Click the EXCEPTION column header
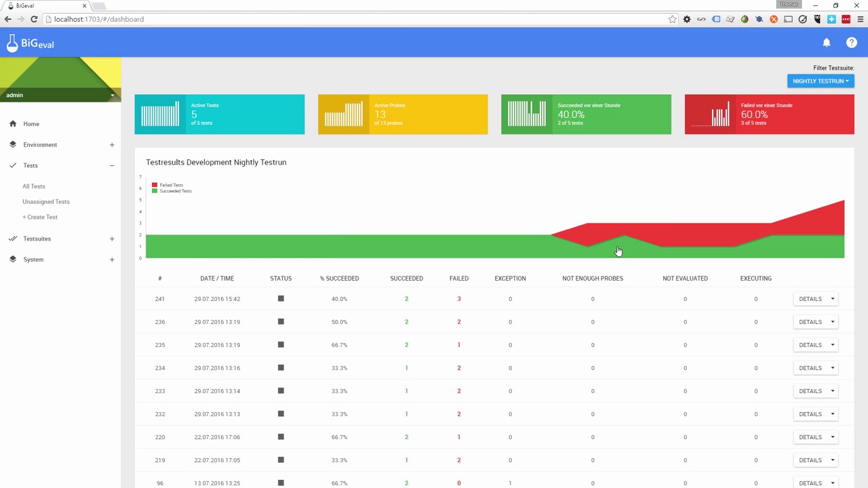The image size is (868, 488). pos(510,279)
